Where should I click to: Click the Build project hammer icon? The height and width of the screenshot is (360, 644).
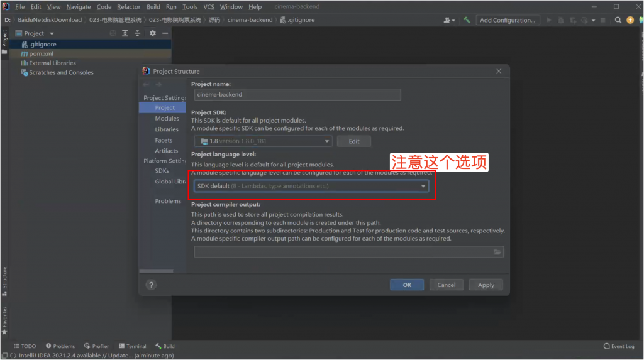pyautogui.click(x=467, y=19)
